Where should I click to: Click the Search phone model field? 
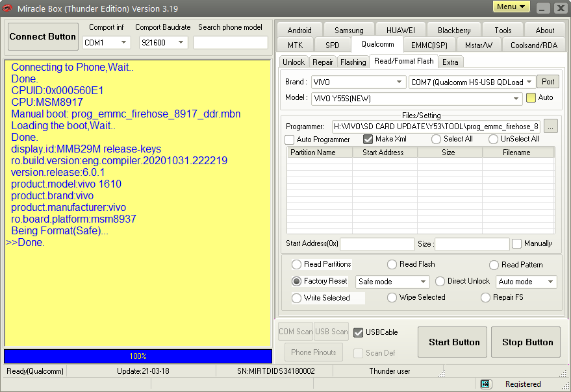click(231, 43)
